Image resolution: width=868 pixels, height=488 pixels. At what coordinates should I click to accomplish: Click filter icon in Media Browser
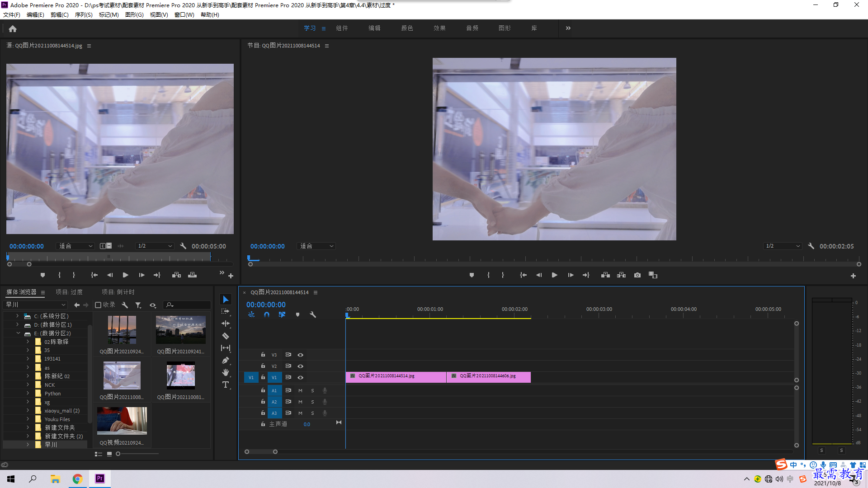pos(138,305)
